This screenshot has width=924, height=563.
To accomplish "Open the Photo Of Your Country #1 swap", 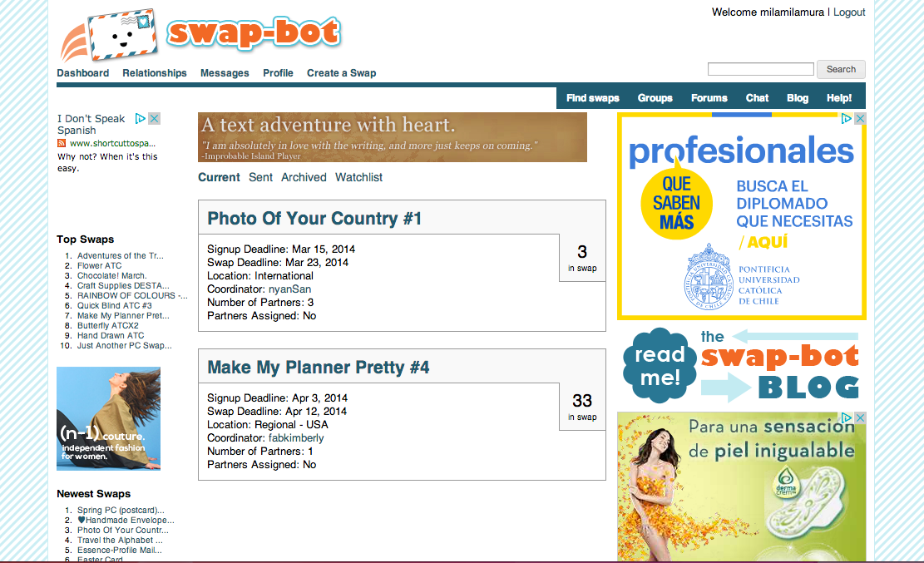I will point(314,219).
